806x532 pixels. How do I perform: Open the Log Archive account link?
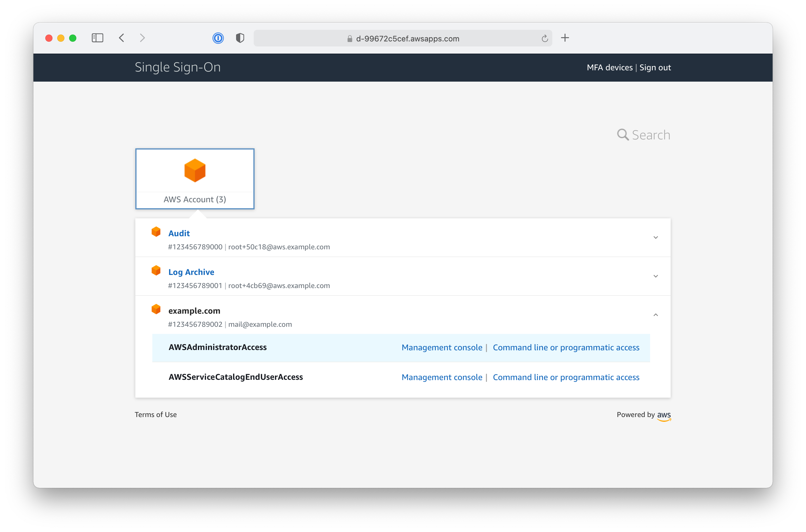point(191,272)
